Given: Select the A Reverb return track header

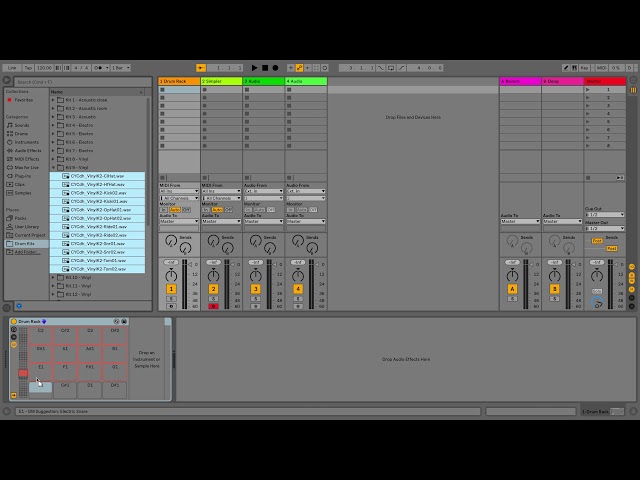Looking at the screenshot, I should [x=520, y=81].
